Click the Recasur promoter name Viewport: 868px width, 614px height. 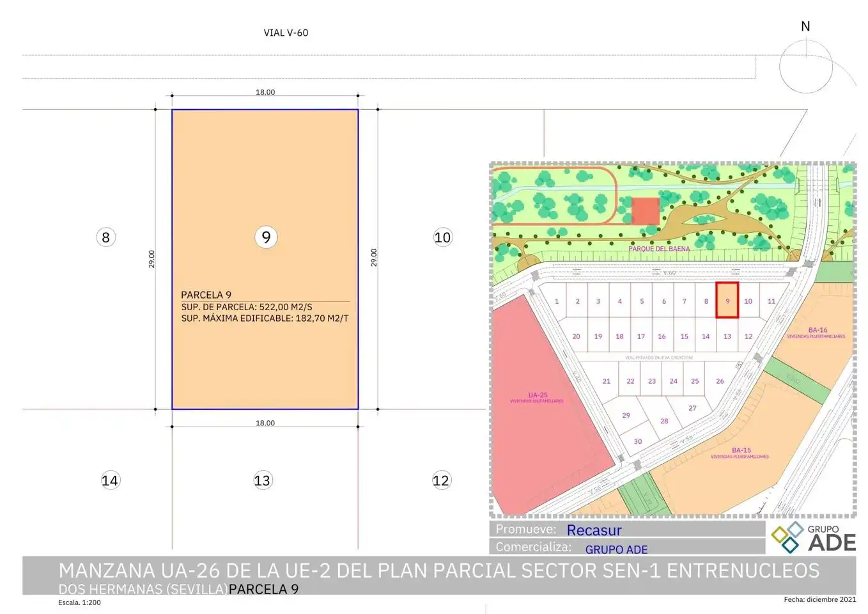pyautogui.click(x=594, y=530)
